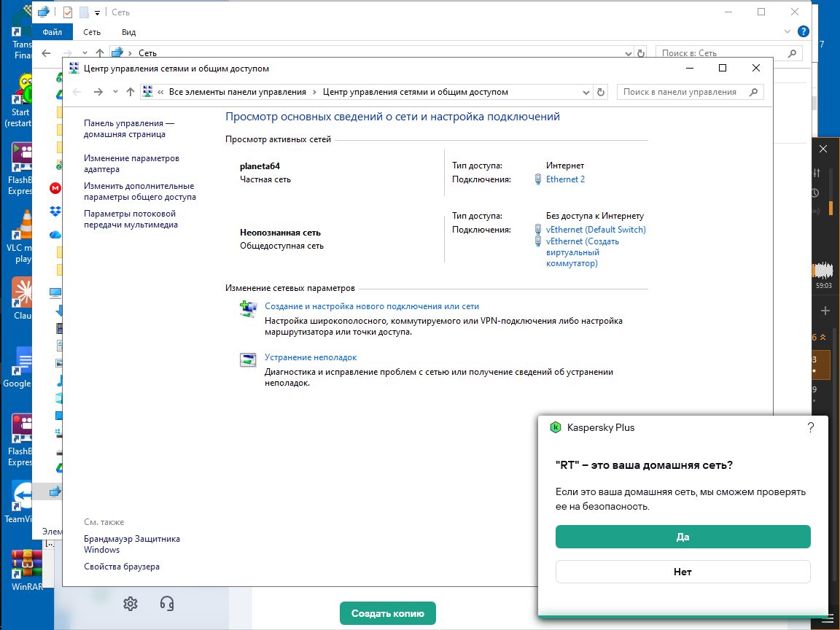This screenshot has width=840, height=630.
Task: Open the blue Explorer help icon
Action: click(804, 31)
